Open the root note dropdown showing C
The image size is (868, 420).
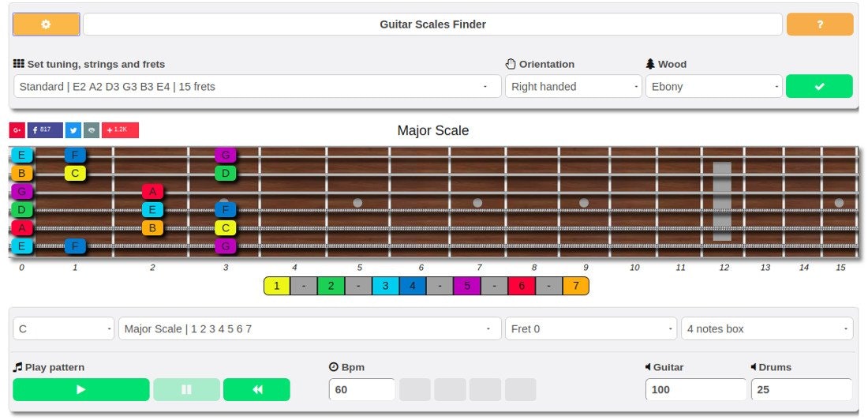tap(64, 328)
